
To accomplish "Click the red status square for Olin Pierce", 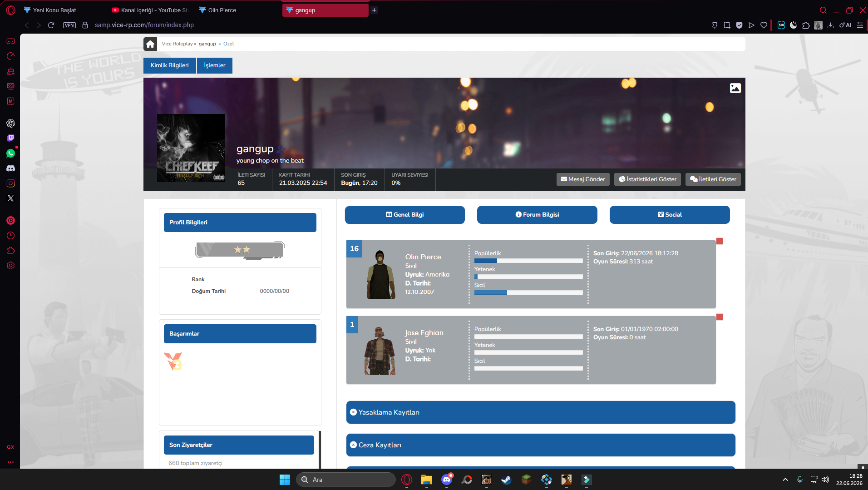I will pyautogui.click(x=720, y=241).
